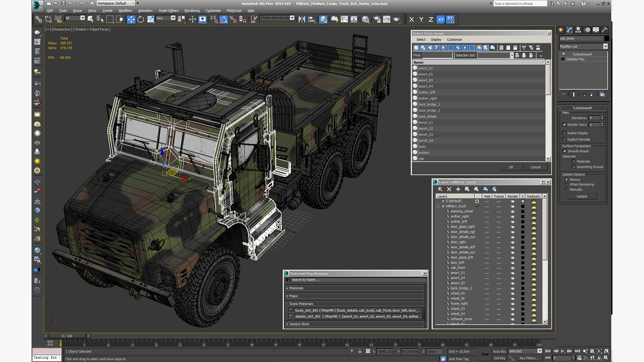Click the TurboSmooth Update button

[582, 196]
